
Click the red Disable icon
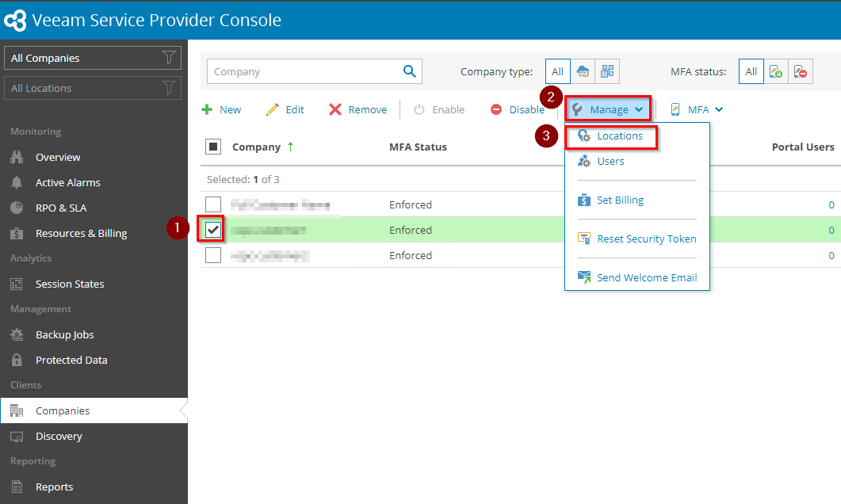pyautogui.click(x=496, y=109)
